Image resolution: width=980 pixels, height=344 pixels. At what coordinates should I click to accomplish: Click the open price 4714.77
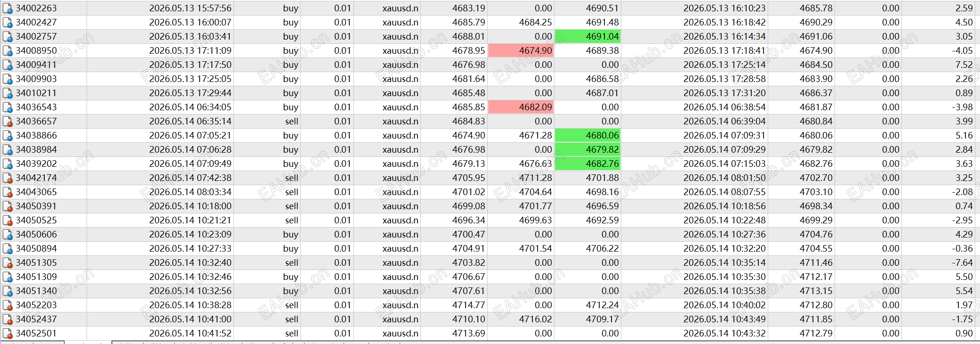pyautogui.click(x=468, y=305)
